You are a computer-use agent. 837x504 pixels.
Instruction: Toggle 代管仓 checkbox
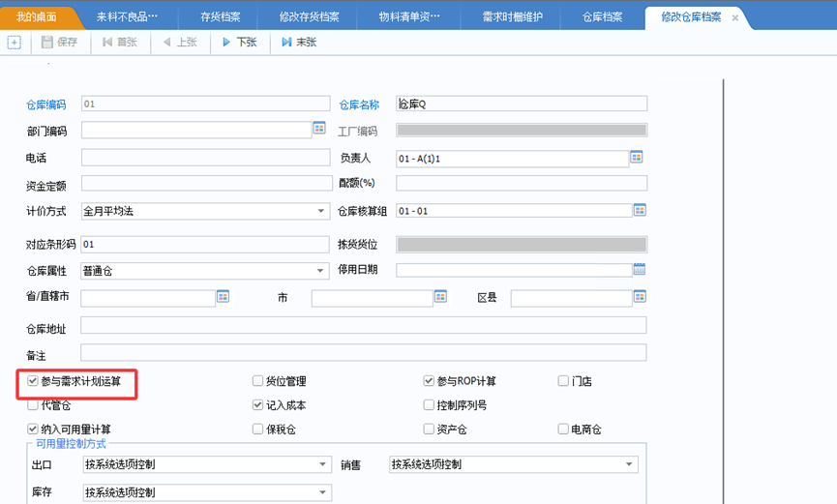[33, 404]
